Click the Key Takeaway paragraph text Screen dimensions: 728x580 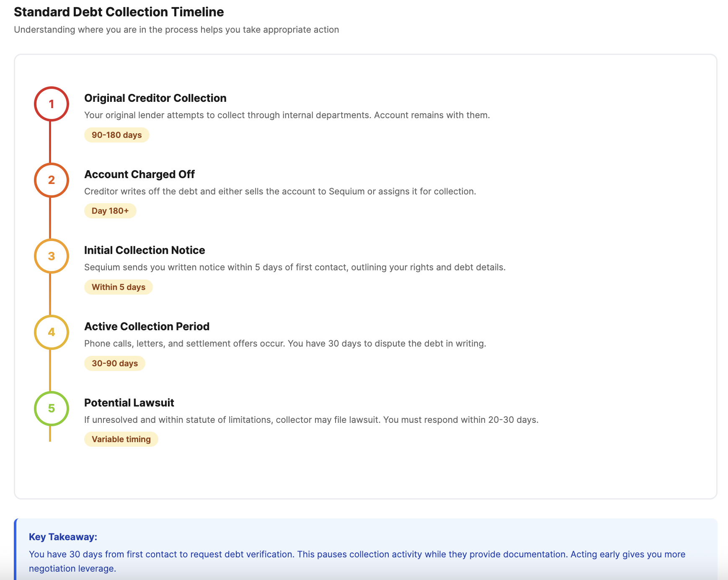(357, 561)
